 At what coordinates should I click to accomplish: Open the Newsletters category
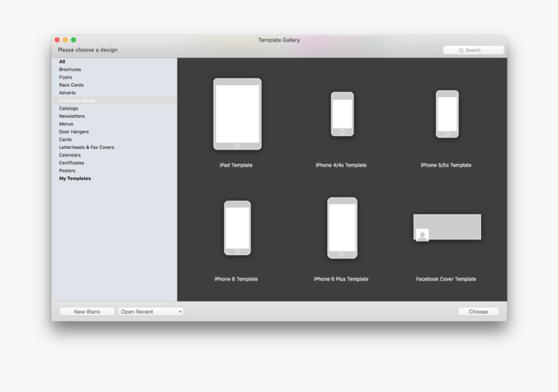point(72,117)
